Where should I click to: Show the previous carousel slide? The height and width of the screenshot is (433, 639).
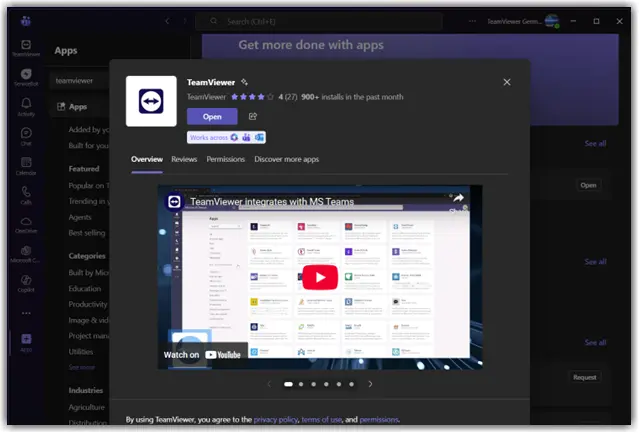(x=269, y=384)
